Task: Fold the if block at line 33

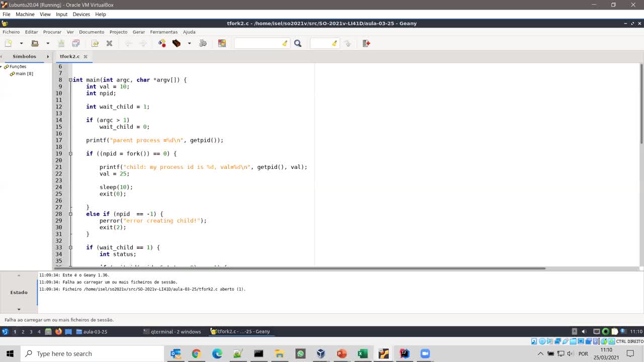Action: click(70, 247)
